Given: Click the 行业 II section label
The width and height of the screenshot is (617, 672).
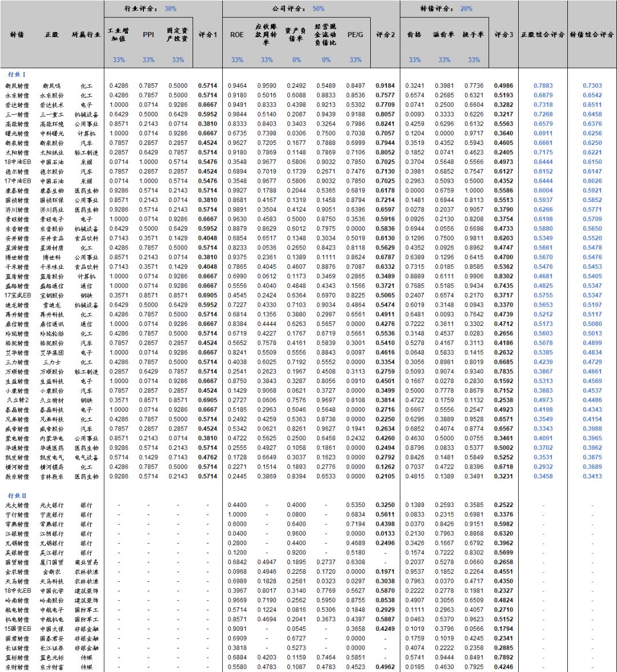Looking at the screenshot, I should [17, 495].
